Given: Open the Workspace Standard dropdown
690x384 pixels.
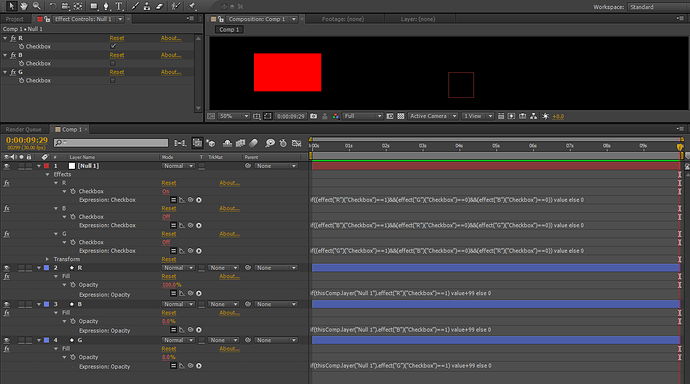Looking at the screenshot, I should point(659,7).
